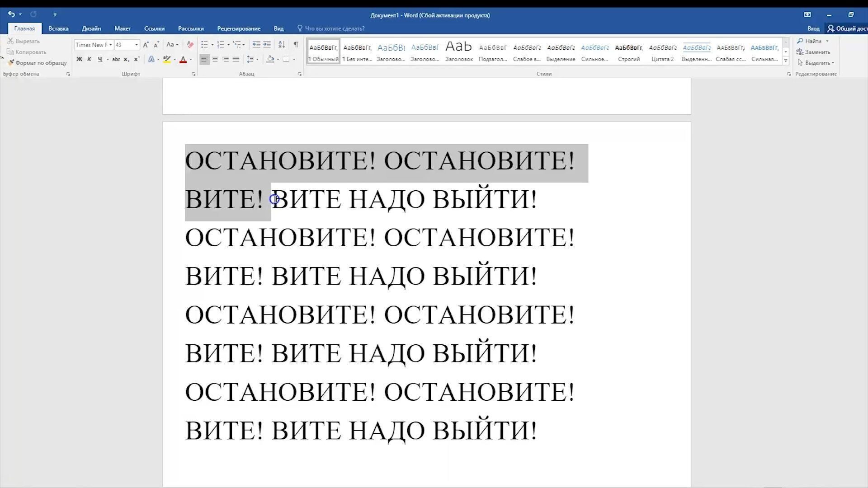Screen dimensions: 868x488
Task: Apply shading with the paint bucket icon
Action: point(270,59)
